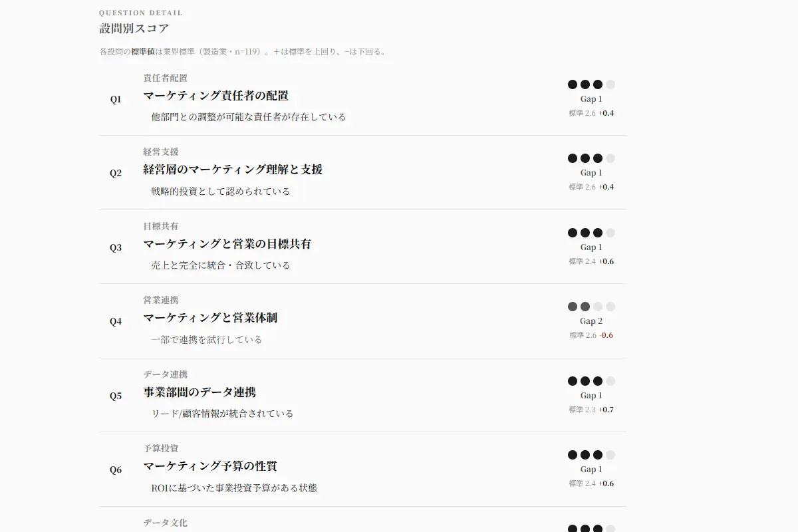Click the negative -0.6 deviation value
This screenshot has height=532, width=798.
click(x=606, y=335)
